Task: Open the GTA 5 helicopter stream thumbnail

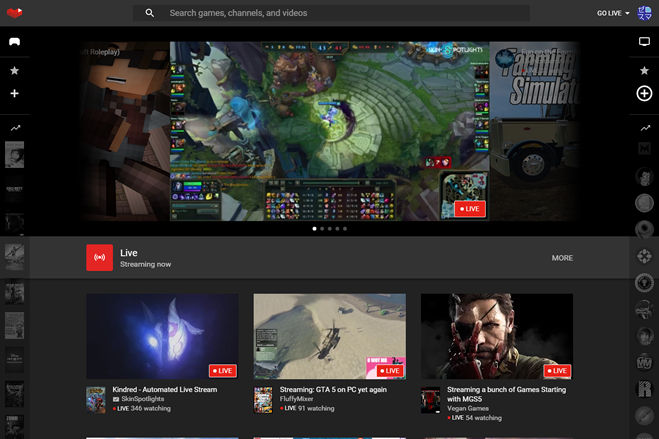Action: pos(330,336)
